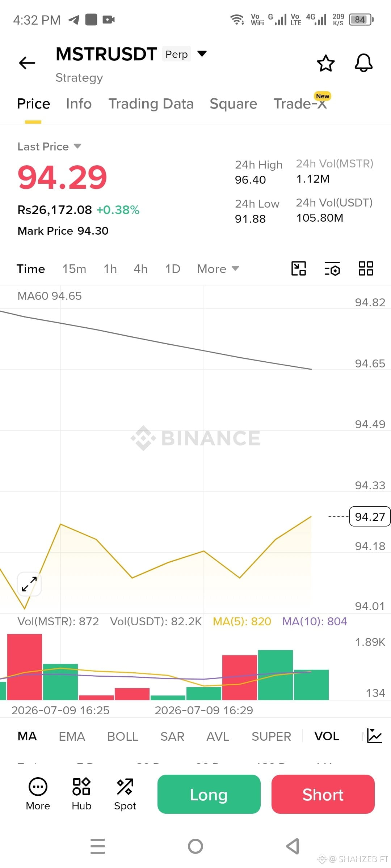Open the Spot trading icon
This screenshot has height=868, width=391.
125,793
